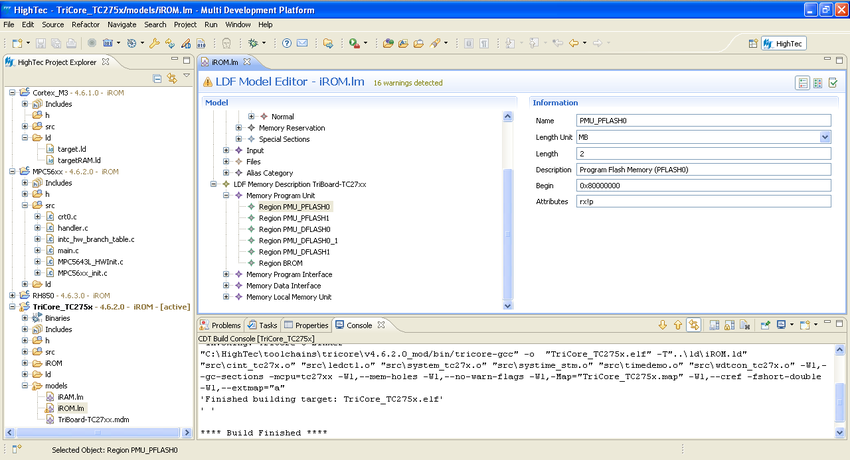The height and width of the screenshot is (460, 850).
Task: Click the Begin field 0x80000000
Action: point(703,185)
